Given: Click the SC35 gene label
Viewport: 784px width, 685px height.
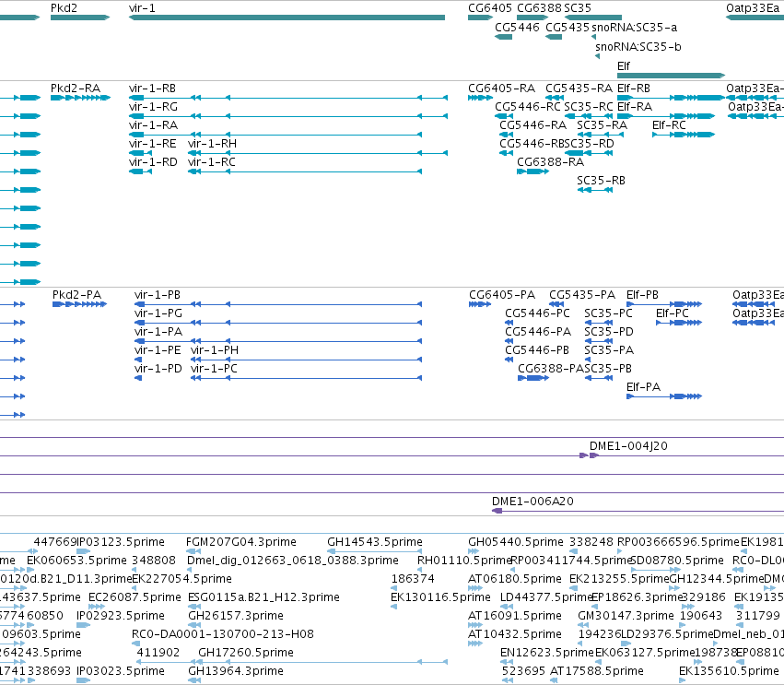Looking at the screenshot, I should point(578,8).
